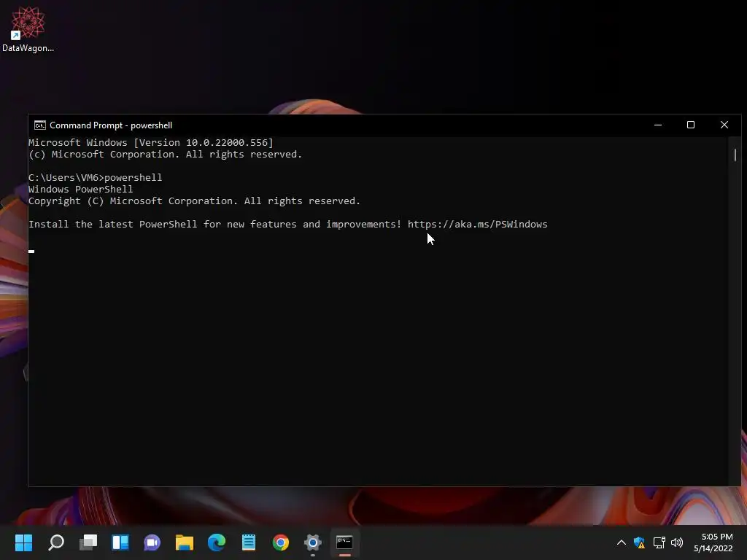Image resolution: width=747 pixels, height=560 pixels.
Task: Open the Widgets panel
Action: pyautogui.click(x=120, y=542)
